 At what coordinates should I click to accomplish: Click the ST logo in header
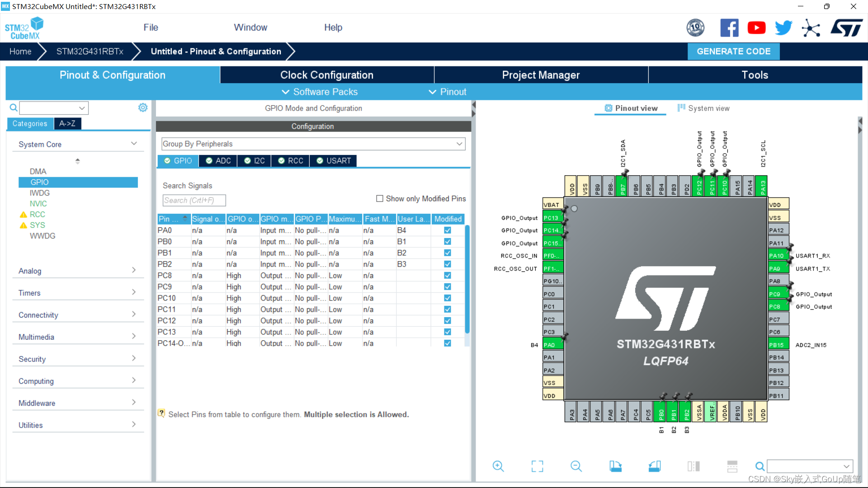(x=846, y=28)
